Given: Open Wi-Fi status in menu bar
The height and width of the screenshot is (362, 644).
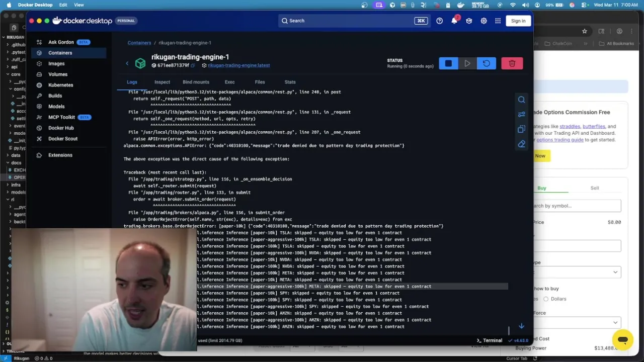Looking at the screenshot, I should 513,5.
